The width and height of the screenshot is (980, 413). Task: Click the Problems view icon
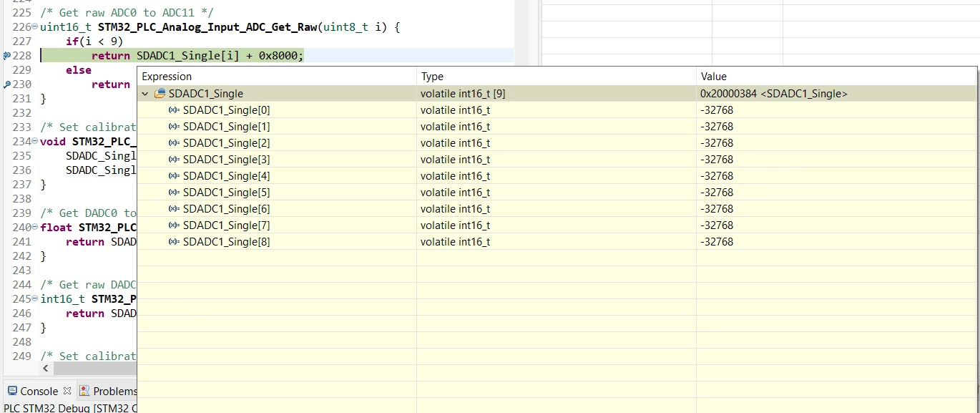84,391
